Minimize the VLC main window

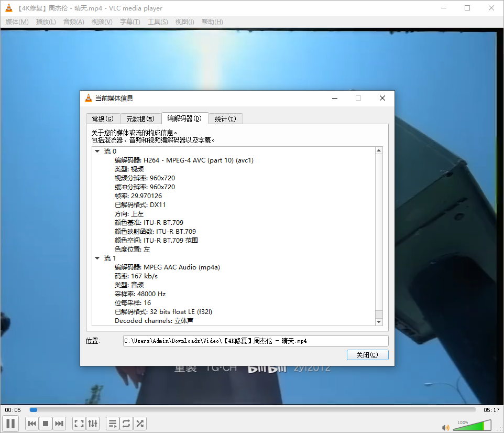tap(444, 8)
